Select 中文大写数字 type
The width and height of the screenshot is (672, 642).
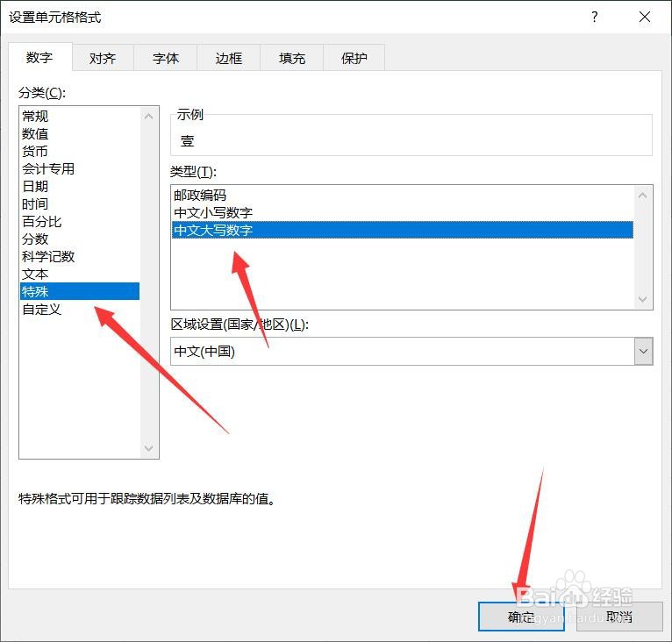pyautogui.click(x=403, y=230)
